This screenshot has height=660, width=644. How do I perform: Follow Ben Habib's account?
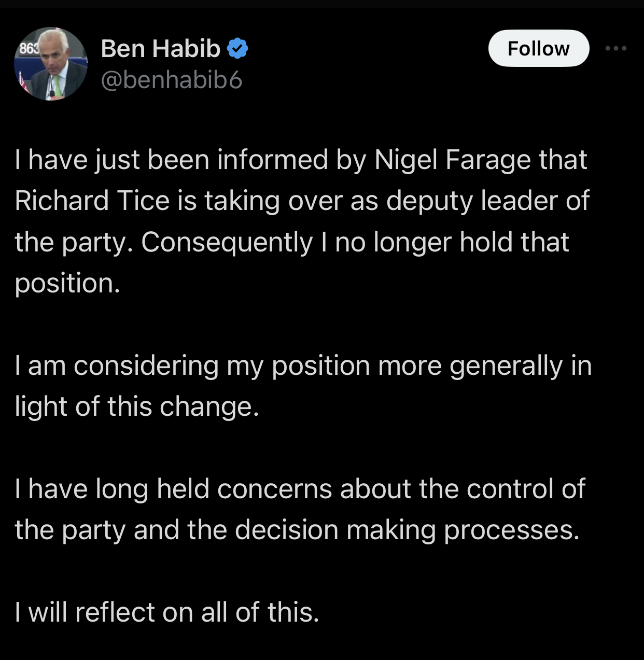[x=538, y=49]
